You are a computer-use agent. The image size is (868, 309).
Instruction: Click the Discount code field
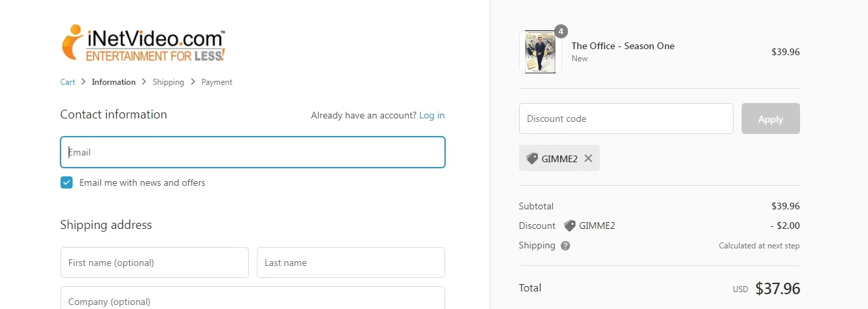626,118
